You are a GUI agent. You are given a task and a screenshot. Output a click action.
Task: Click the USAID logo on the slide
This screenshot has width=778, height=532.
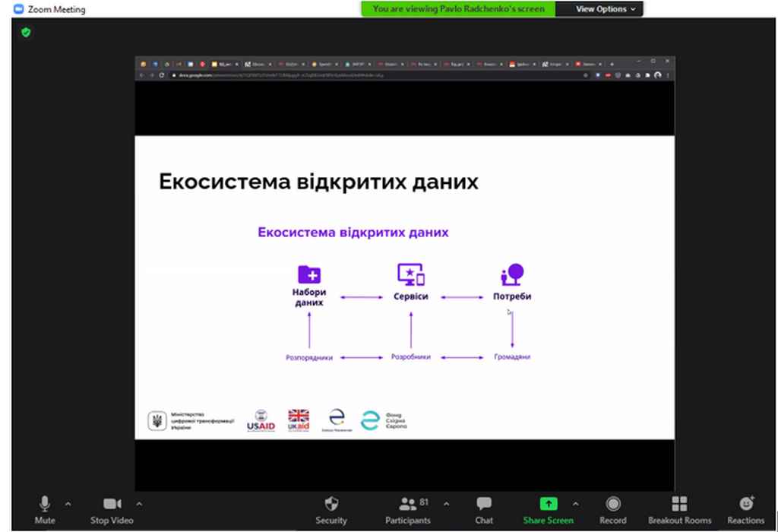click(261, 420)
